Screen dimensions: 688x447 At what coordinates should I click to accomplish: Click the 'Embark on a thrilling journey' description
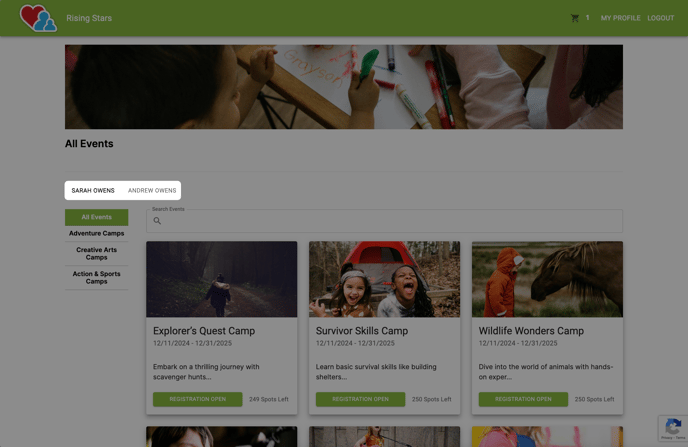(x=206, y=372)
